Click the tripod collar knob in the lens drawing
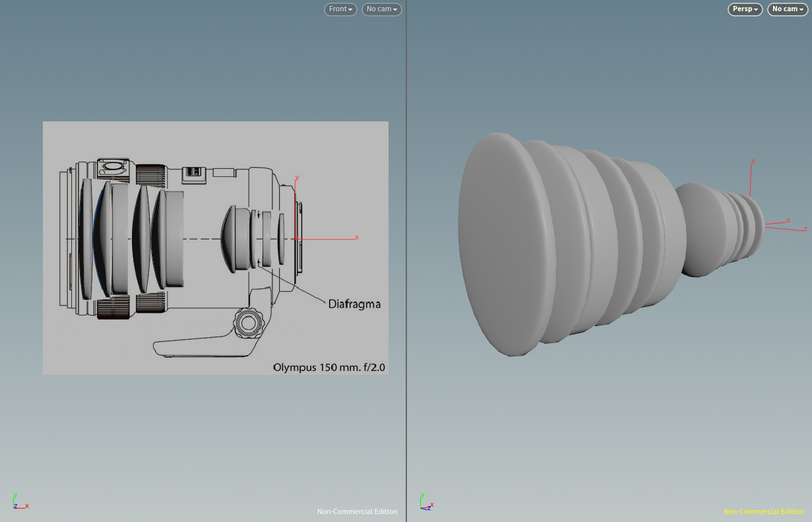Image resolution: width=812 pixels, height=522 pixels. pos(249,323)
